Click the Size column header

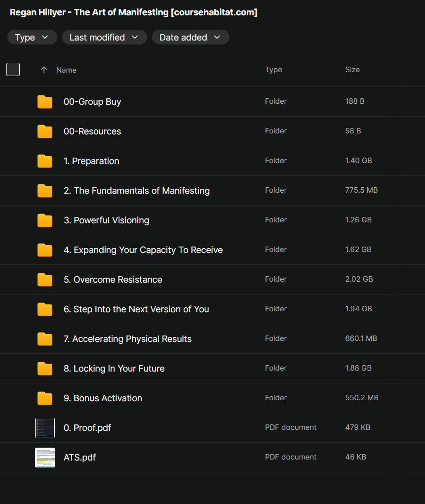click(x=352, y=70)
